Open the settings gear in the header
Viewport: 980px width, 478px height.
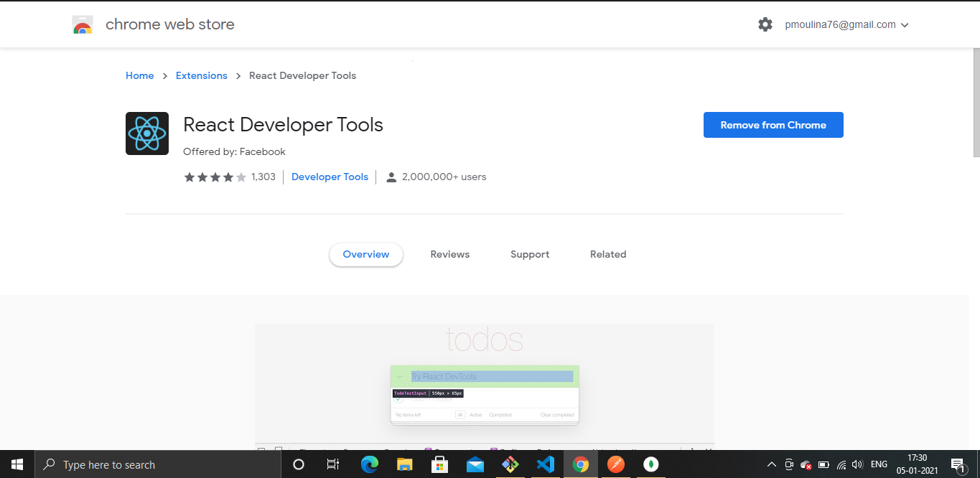(x=765, y=24)
